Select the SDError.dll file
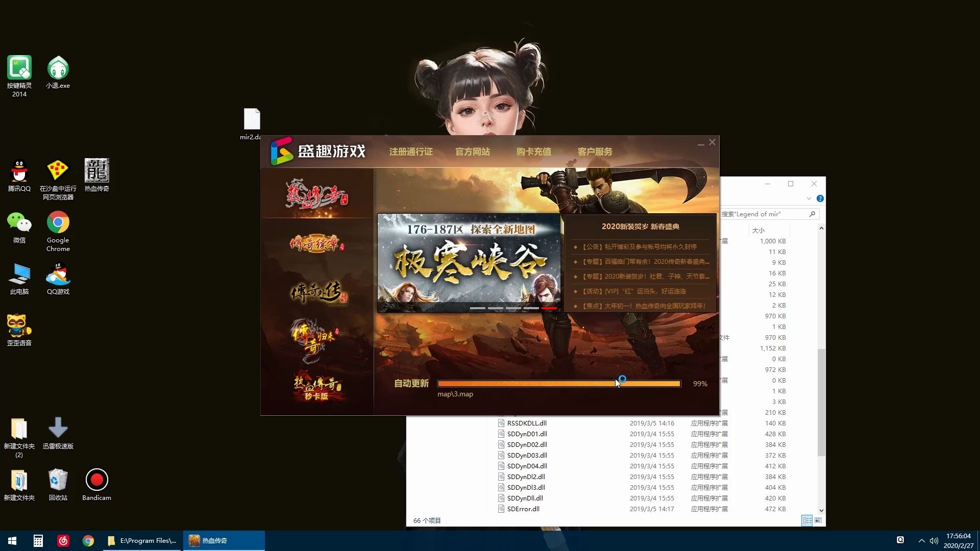 [x=523, y=509]
